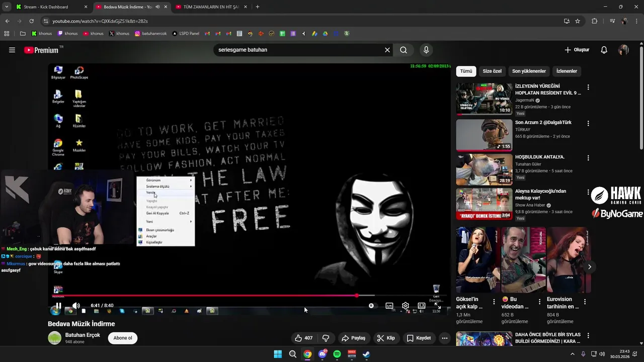Open Chrome extensions puzzle icon

click(x=595, y=21)
